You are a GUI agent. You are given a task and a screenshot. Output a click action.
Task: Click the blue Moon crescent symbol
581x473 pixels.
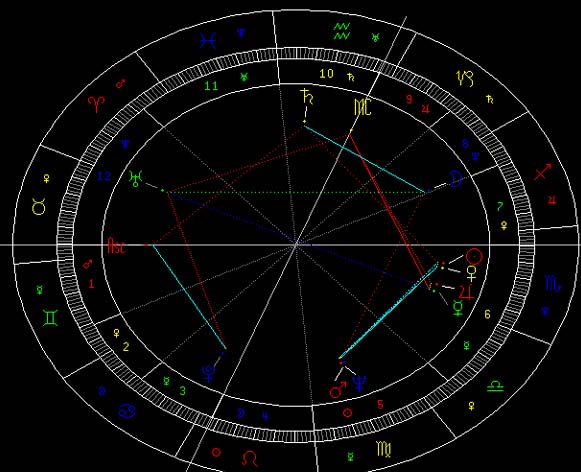[x=456, y=179]
